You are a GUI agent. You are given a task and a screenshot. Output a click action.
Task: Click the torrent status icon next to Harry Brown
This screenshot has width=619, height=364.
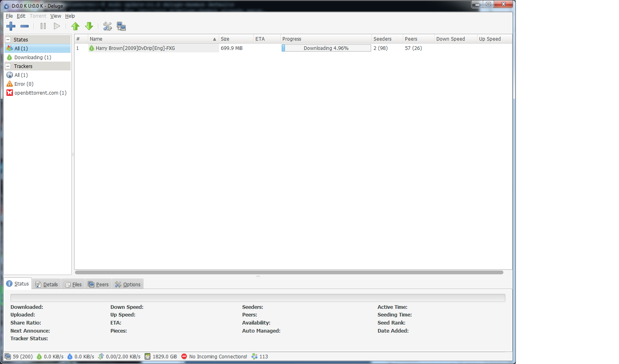point(91,48)
